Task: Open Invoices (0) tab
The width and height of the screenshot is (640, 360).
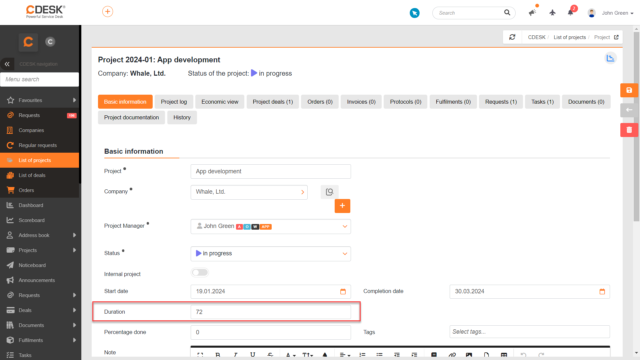Action: coord(361,102)
